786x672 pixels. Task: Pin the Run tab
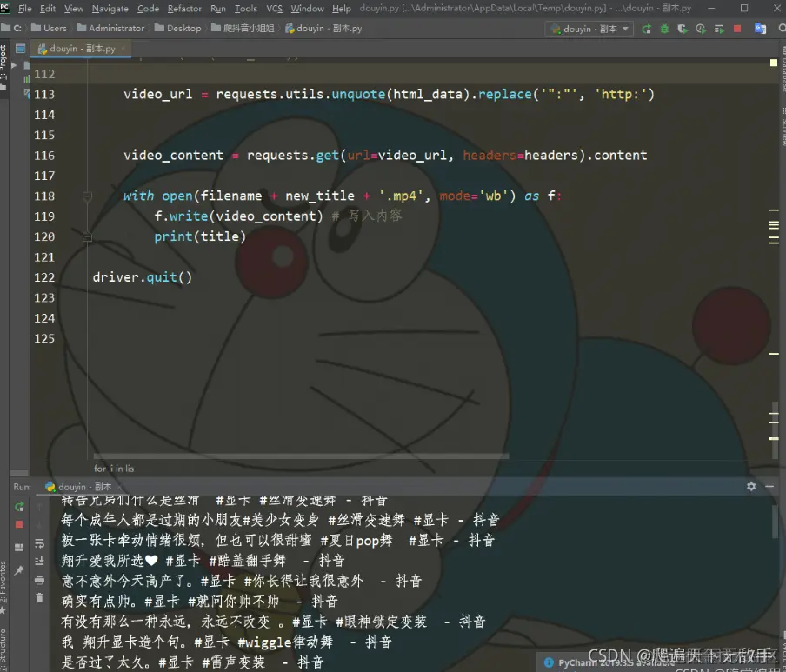coord(19,570)
